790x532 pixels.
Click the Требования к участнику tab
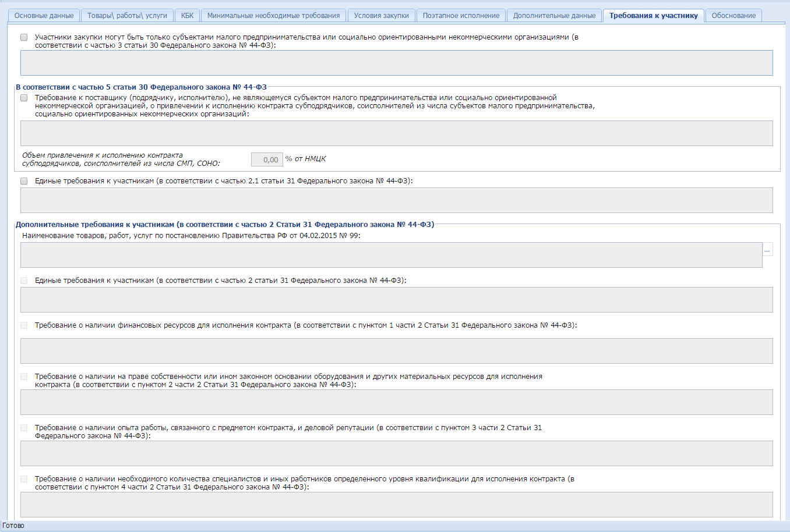pyautogui.click(x=654, y=16)
